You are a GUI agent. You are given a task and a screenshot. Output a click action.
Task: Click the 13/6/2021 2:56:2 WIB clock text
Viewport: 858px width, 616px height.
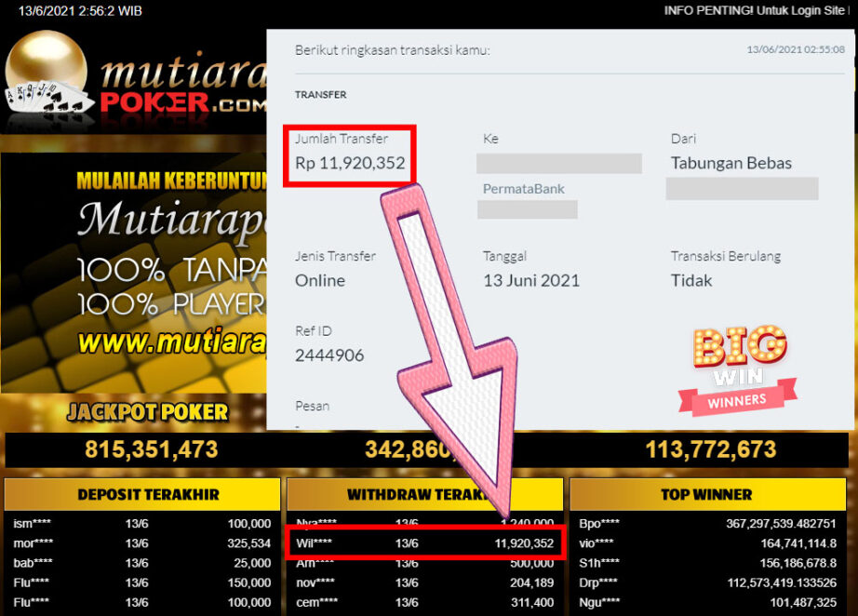(x=80, y=11)
